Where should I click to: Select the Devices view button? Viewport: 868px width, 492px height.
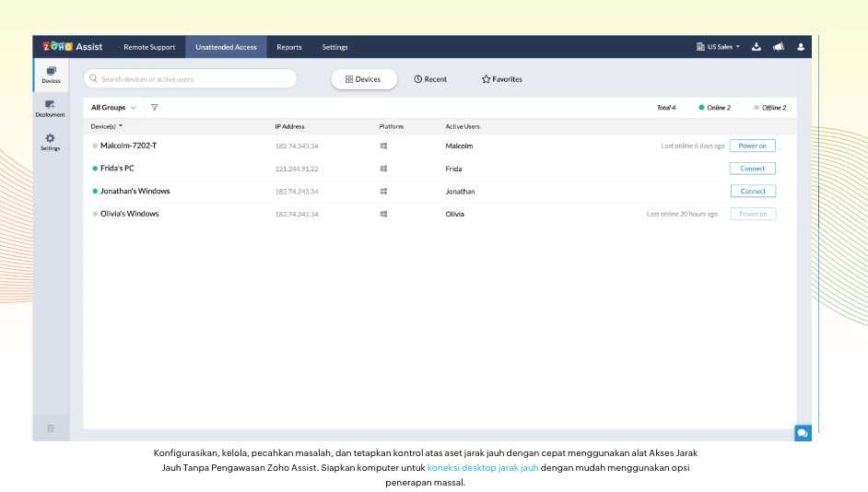pos(363,79)
